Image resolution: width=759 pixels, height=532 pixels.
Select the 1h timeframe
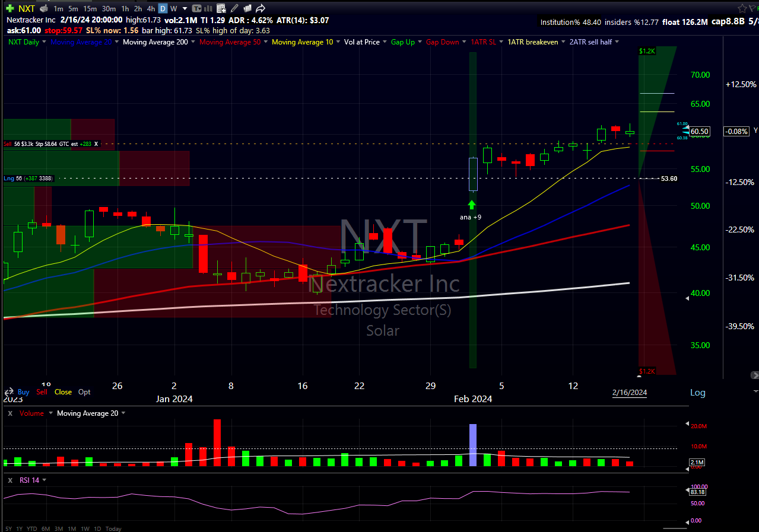pyautogui.click(x=125, y=8)
